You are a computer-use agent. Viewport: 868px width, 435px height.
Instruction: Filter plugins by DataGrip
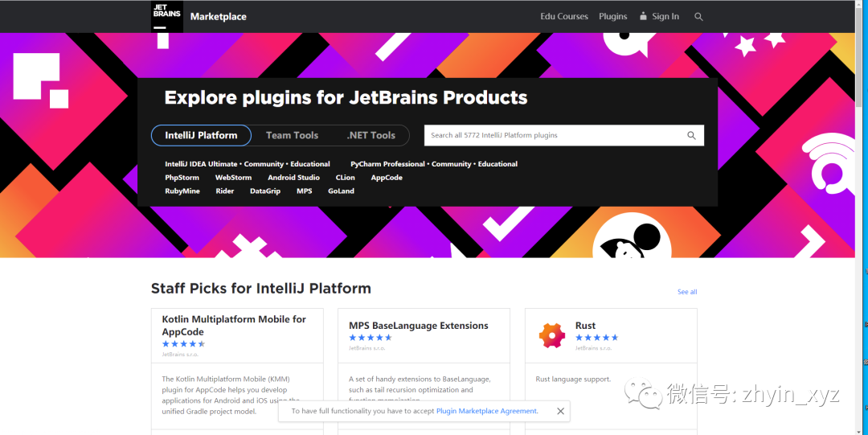(x=265, y=191)
